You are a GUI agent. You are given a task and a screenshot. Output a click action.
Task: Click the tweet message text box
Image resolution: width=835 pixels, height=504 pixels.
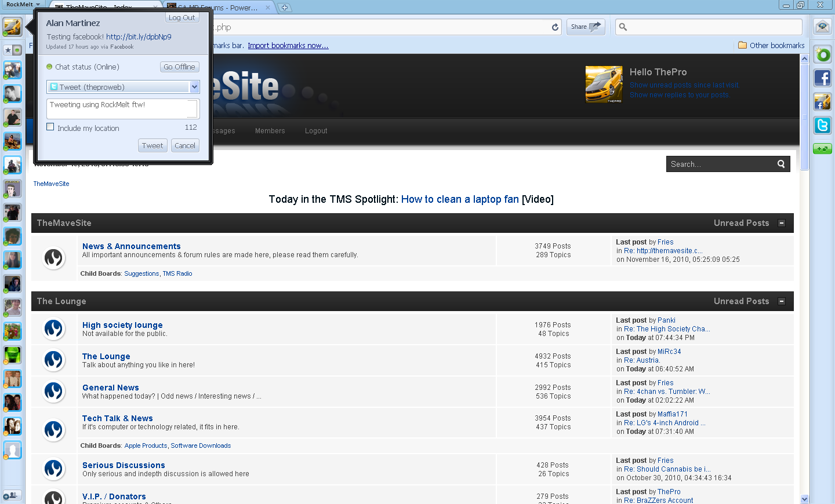tap(123, 108)
